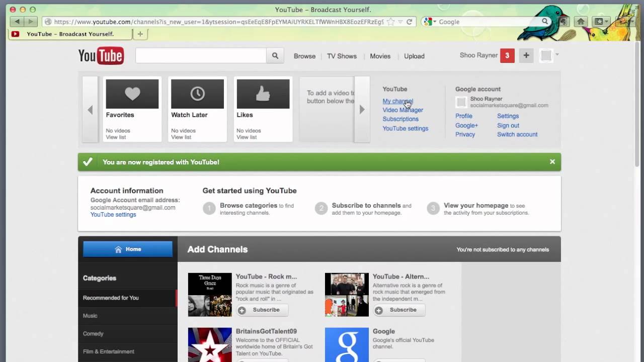Subscribe to YouTube - Alternative channel
This screenshot has height=362, width=644.
[x=399, y=310]
